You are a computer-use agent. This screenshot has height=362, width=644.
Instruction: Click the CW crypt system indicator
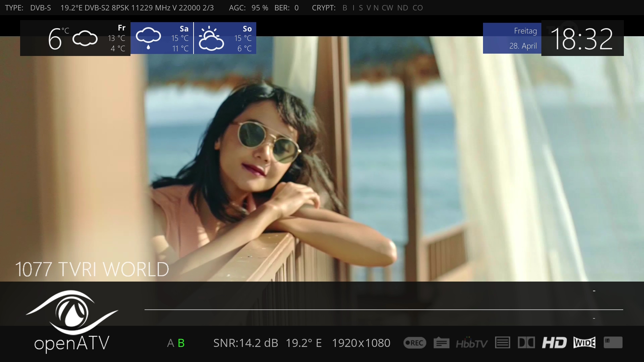pyautogui.click(x=387, y=8)
